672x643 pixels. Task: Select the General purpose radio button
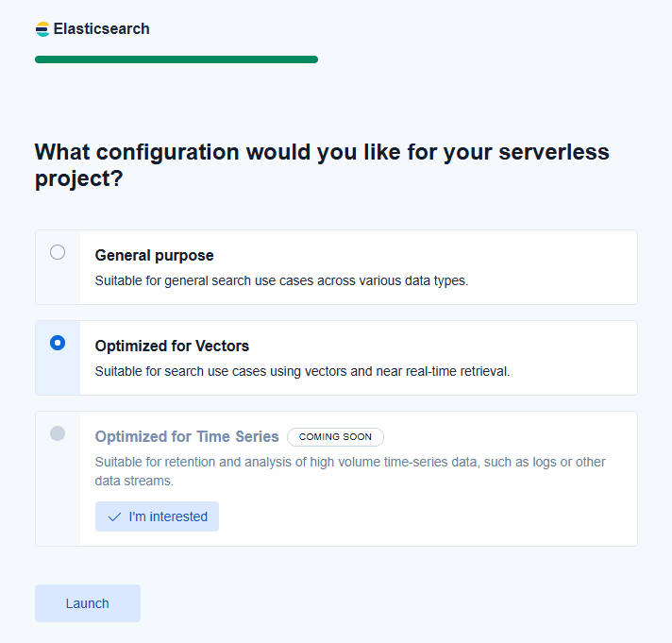click(58, 252)
